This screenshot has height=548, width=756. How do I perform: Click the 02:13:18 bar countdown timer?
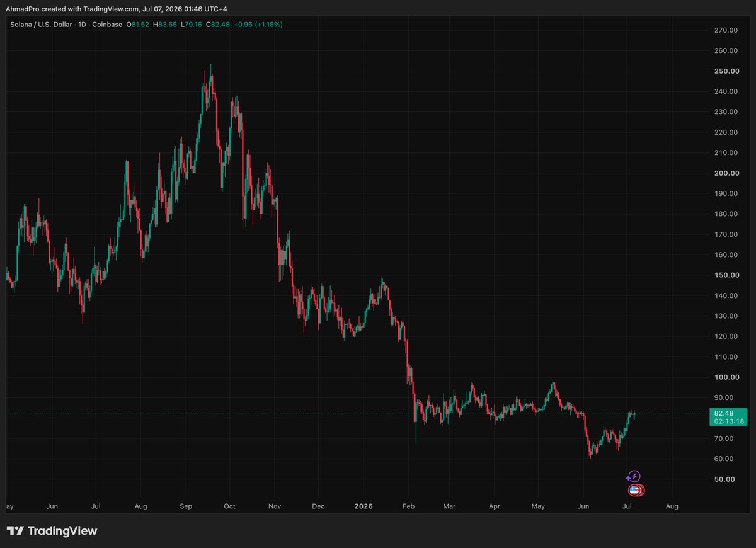[728, 421]
